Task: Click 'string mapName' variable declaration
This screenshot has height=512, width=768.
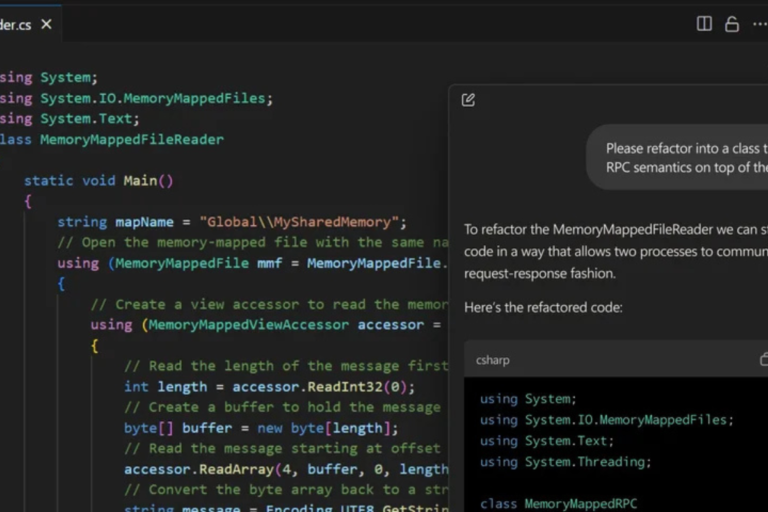Action: (115, 222)
